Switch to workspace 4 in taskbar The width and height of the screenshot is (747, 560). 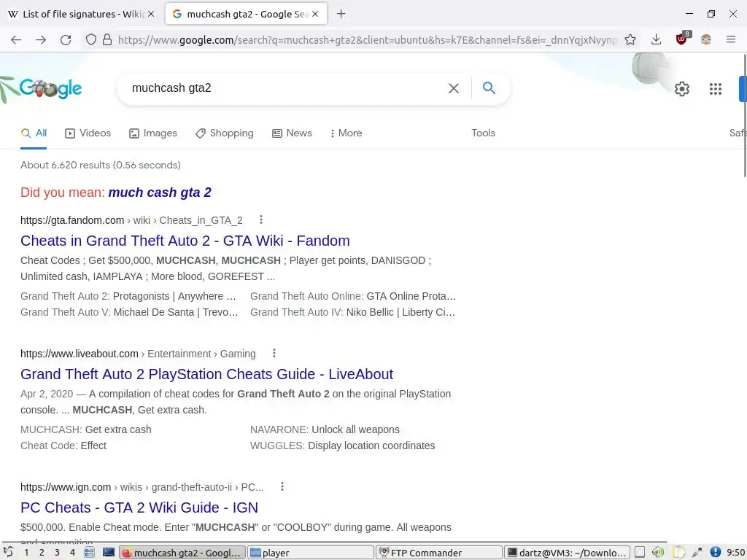pyautogui.click(x=72, y=553)
